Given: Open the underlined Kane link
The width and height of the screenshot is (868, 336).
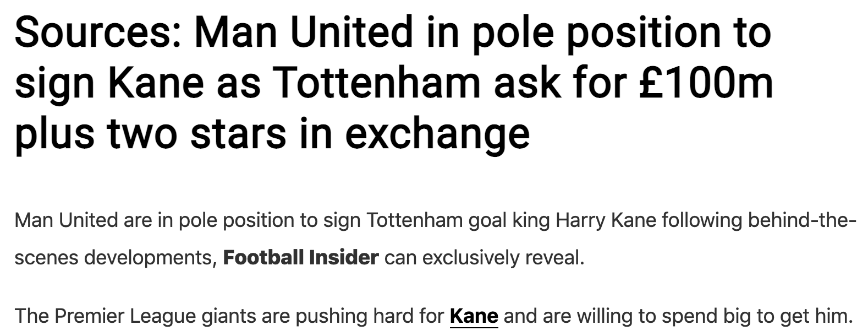Looking at the screenshot, I should point(474,316).
